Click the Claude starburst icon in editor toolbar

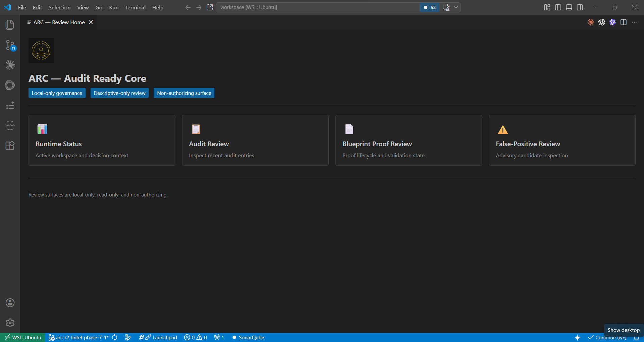(x=591, y=22)
